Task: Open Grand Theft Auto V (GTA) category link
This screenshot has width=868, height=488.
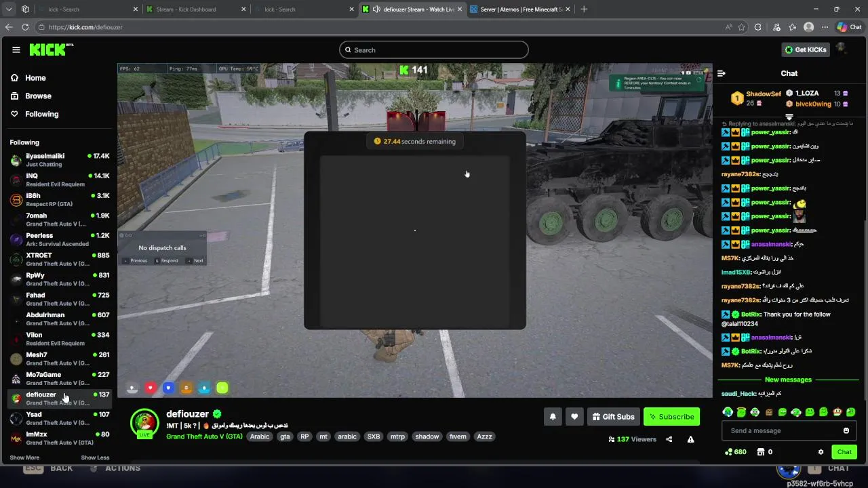Action: (204, 436)
